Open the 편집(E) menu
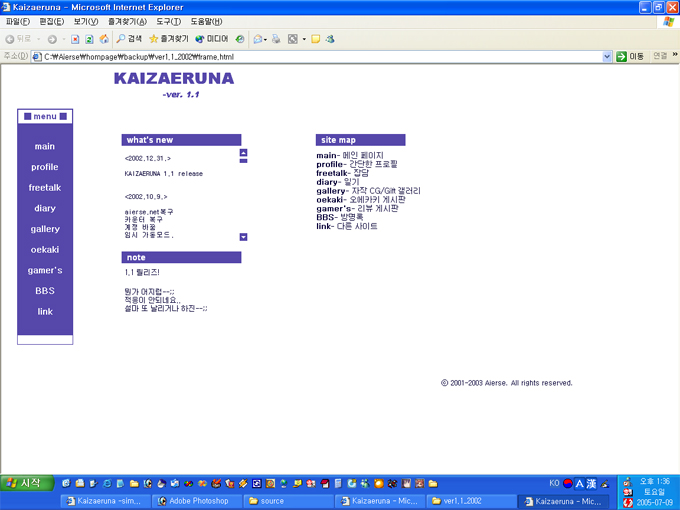This screenshot has width=680, height=510. click(52, 22)
